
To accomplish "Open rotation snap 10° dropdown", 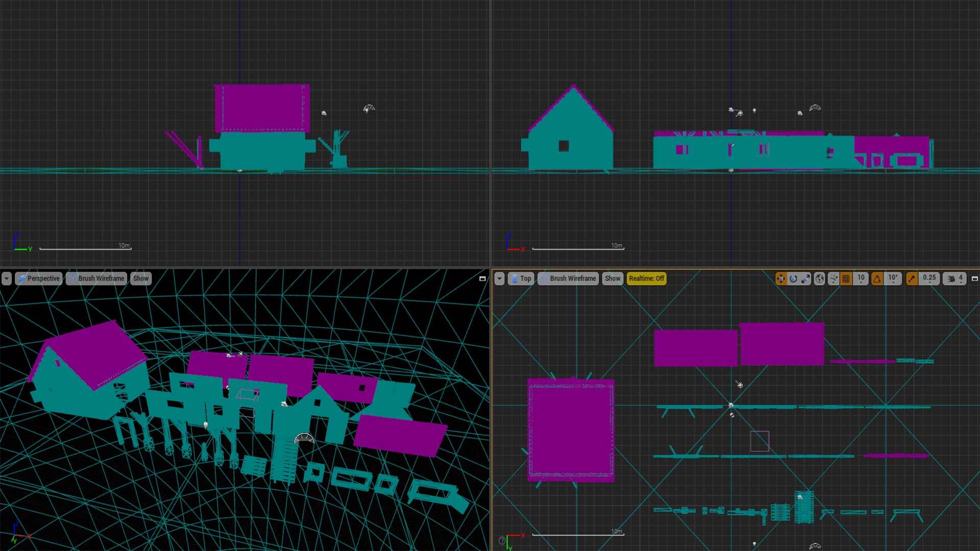I will [893, 279].
